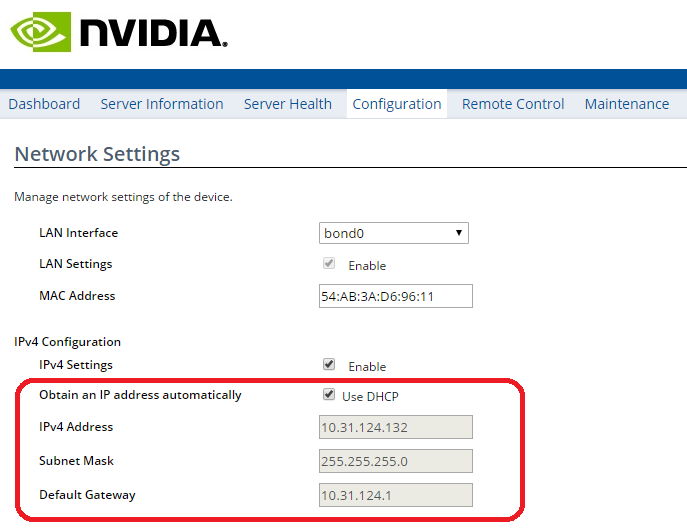
Task: Disable the IPv4 Settings Enable checkbox
Action: tap(328, 365)
